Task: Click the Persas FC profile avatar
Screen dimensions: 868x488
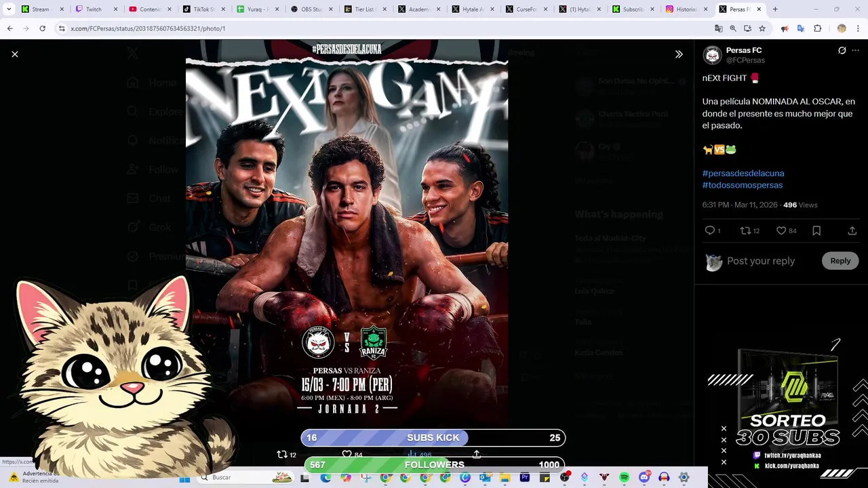Action: [712, 55]
